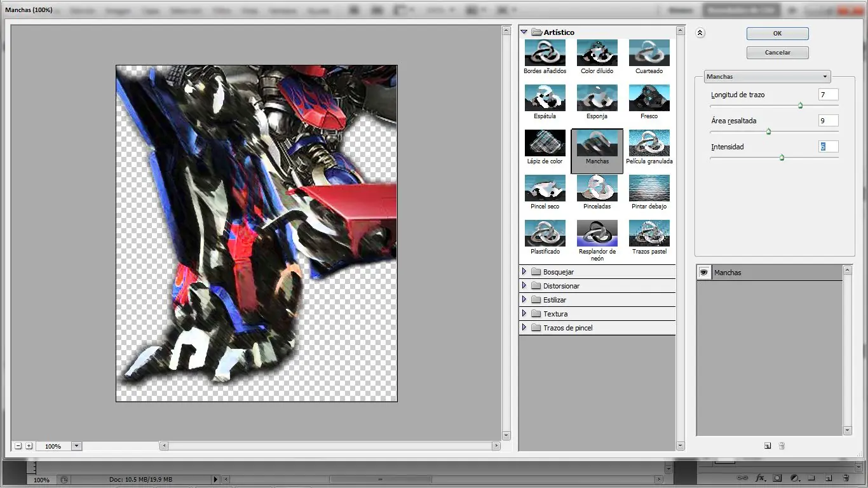
Task: Pick the Pincel seco filter
Action: point(545,188)
